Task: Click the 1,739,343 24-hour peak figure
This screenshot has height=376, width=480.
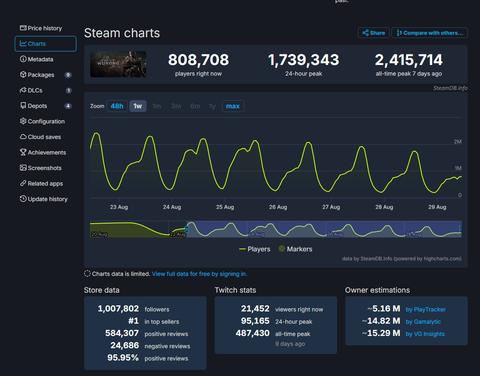Action: pyautogui.click(x=304, y=60)
